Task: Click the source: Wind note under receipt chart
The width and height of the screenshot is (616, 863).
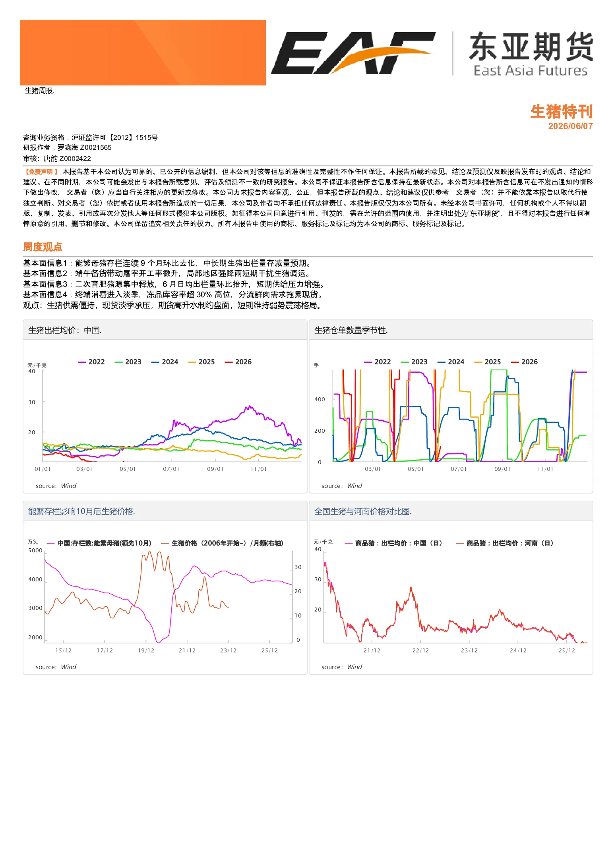Action: click(x=342, y=486)
